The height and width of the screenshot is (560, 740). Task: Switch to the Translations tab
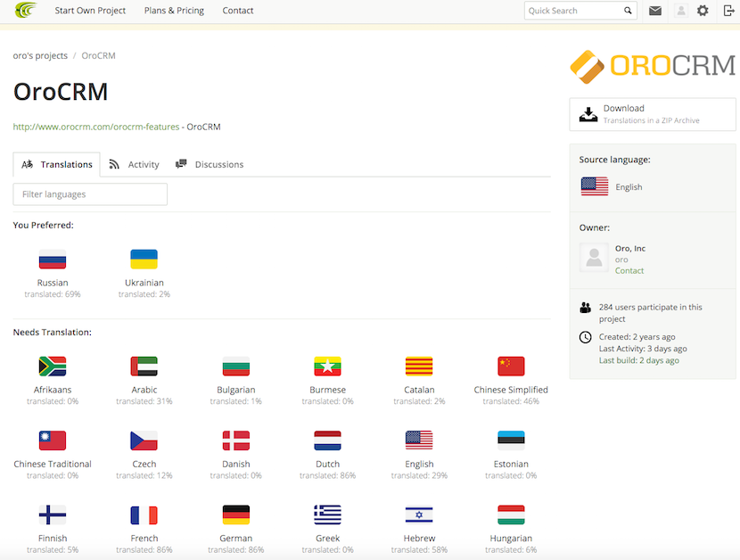[57, 164]
